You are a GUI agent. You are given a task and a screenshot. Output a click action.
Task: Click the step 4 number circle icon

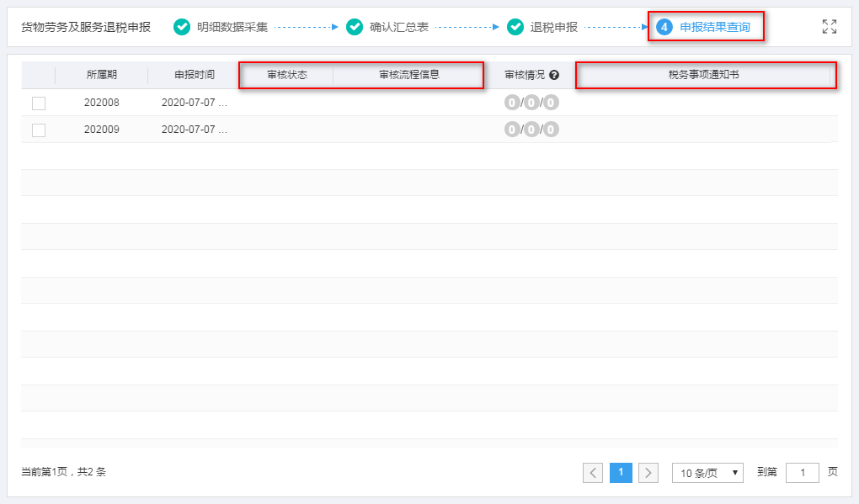tap(664, 27)
